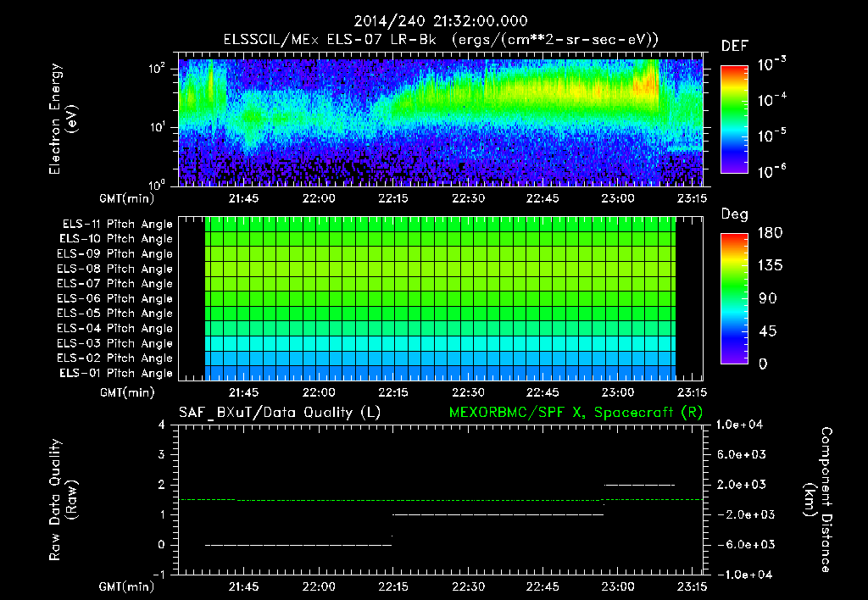Click the 2.0e+03 right axis value

[742, 485]
